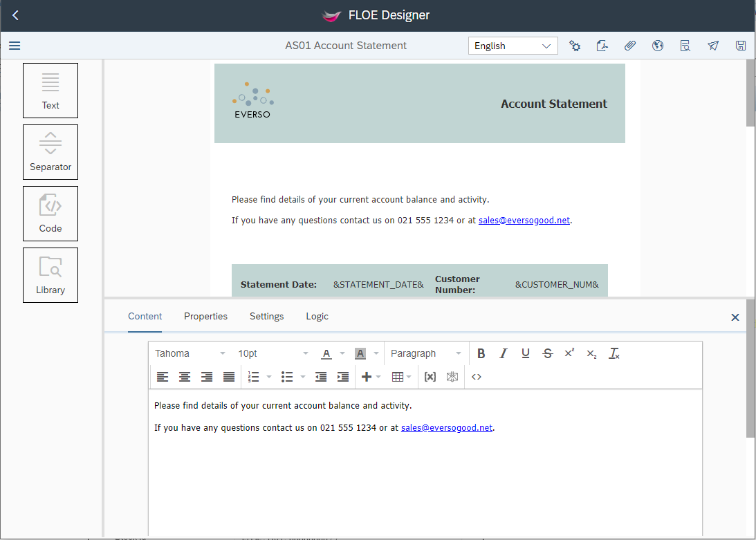The width and height of the screenshot is (756, 540).
Task: Open the text color picker
Action: 326,353
